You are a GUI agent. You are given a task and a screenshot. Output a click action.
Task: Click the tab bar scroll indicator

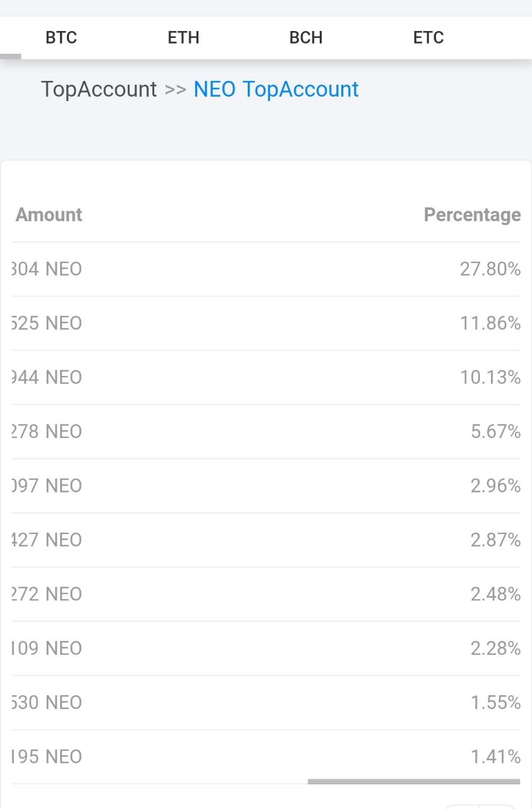[x=11, y=56]
